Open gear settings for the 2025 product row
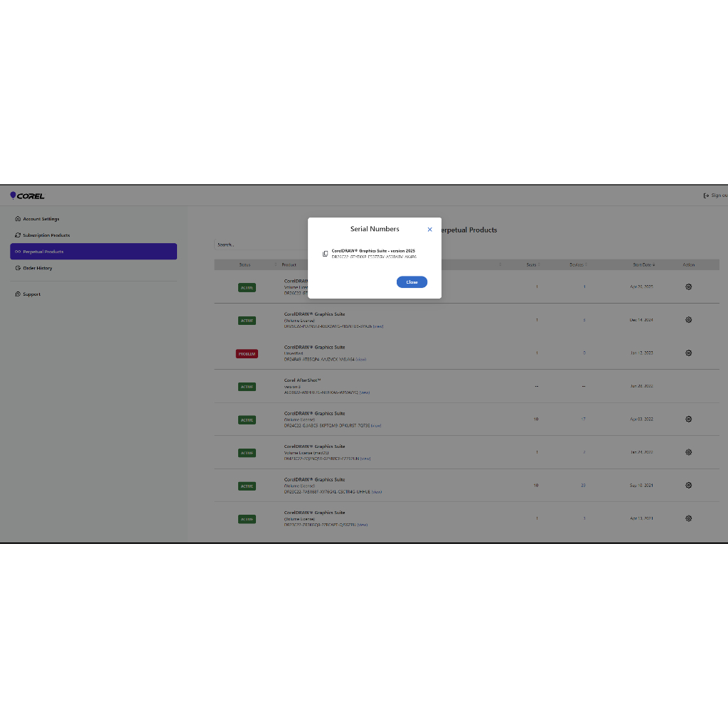 (688, 287)
